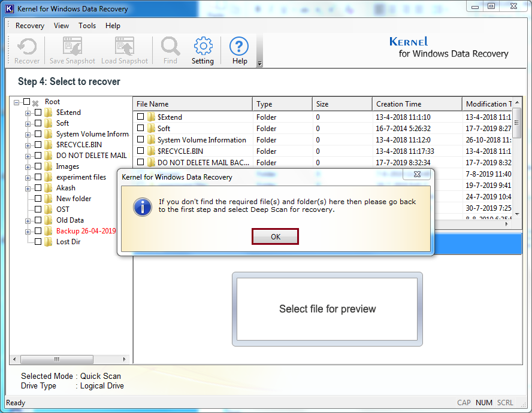Sort by Type column header
This screenshot has width=532, height=413.
pyautogui.click(x=282, y=104)
